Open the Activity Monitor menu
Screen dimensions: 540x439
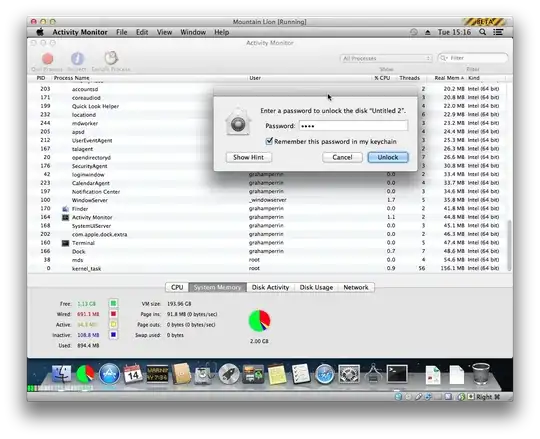click(x=80, y=32)
